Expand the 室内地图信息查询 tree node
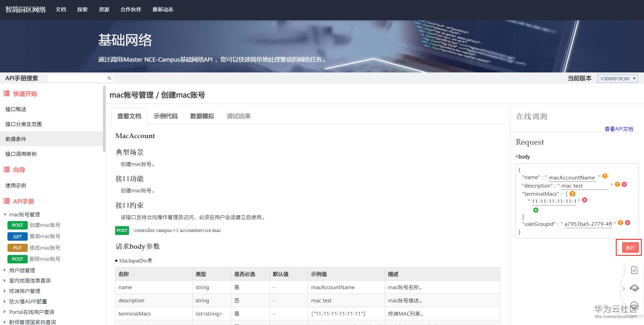 (5, 280)
